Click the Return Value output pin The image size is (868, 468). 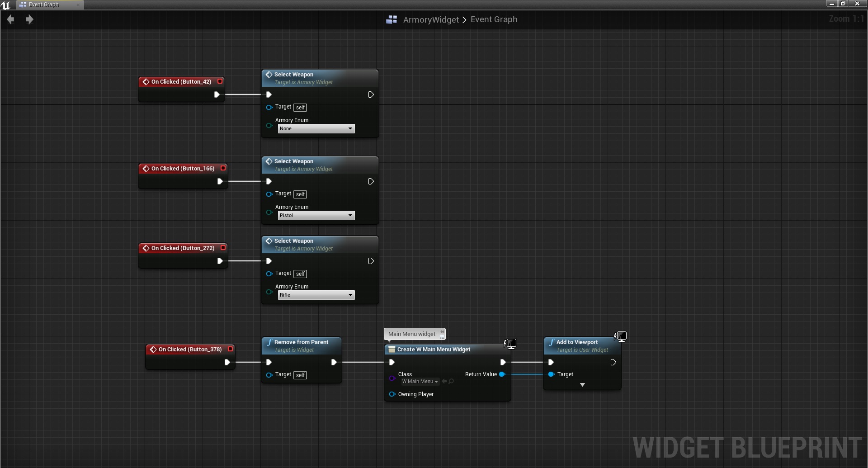pos(502,374)
